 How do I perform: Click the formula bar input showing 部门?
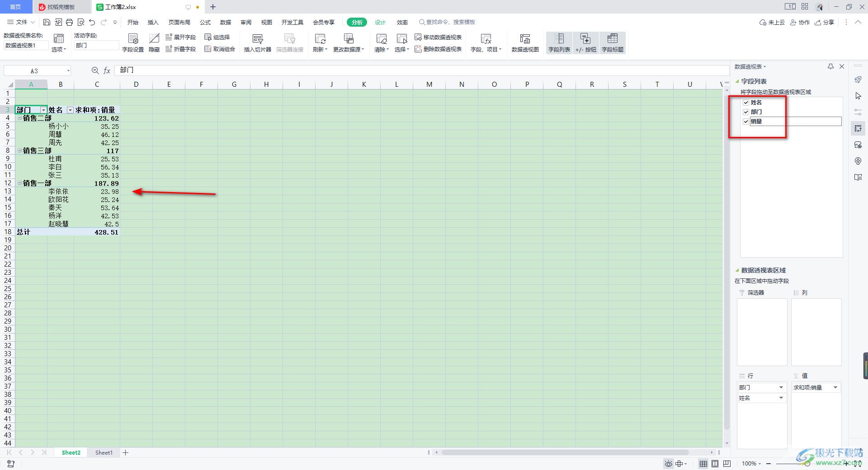point(421,70)
